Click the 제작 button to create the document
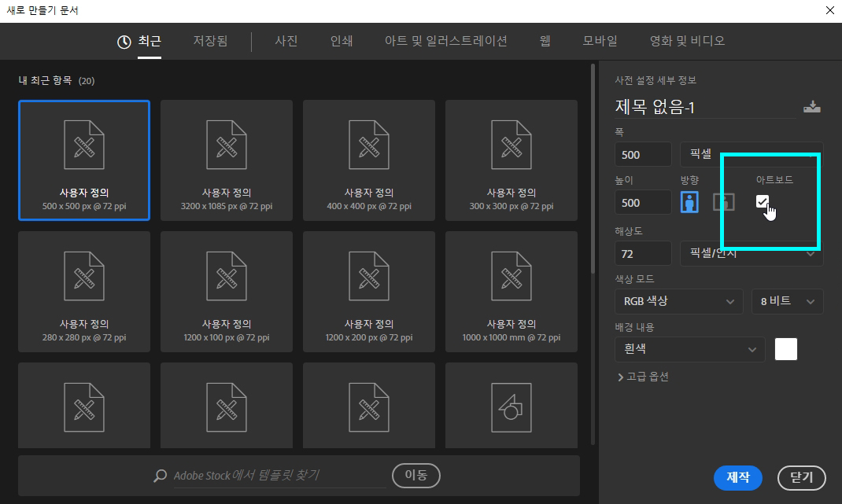The image size is (842, 504). pos(737,477)
